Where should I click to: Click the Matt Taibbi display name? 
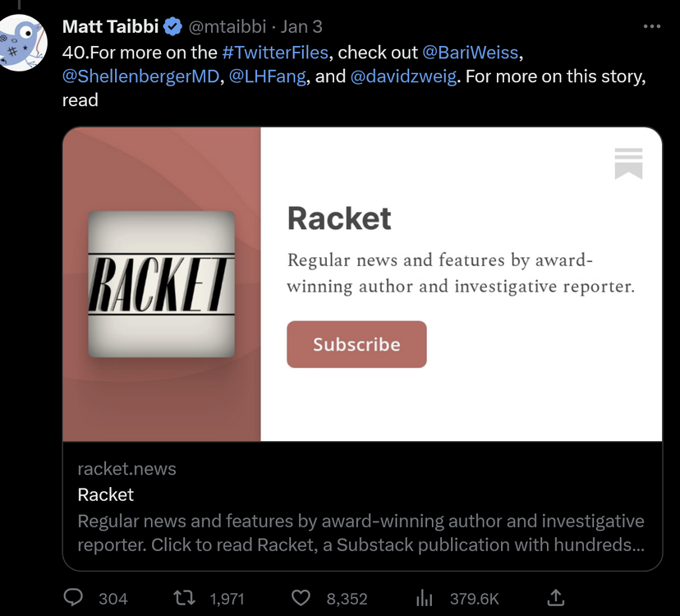(x=110, y=27)
